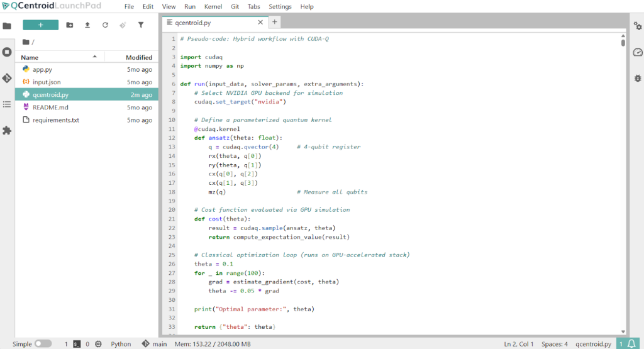Click the editor's vertical scrollbar
644x349 pixels.
[623, 182]
